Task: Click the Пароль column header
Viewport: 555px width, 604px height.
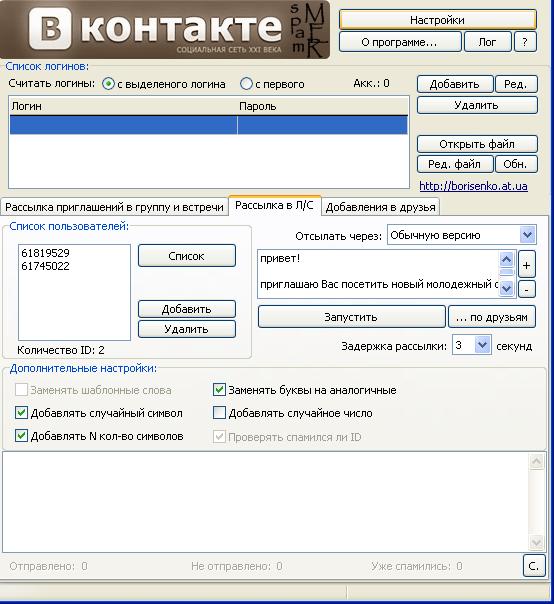Action: (323, 106)
